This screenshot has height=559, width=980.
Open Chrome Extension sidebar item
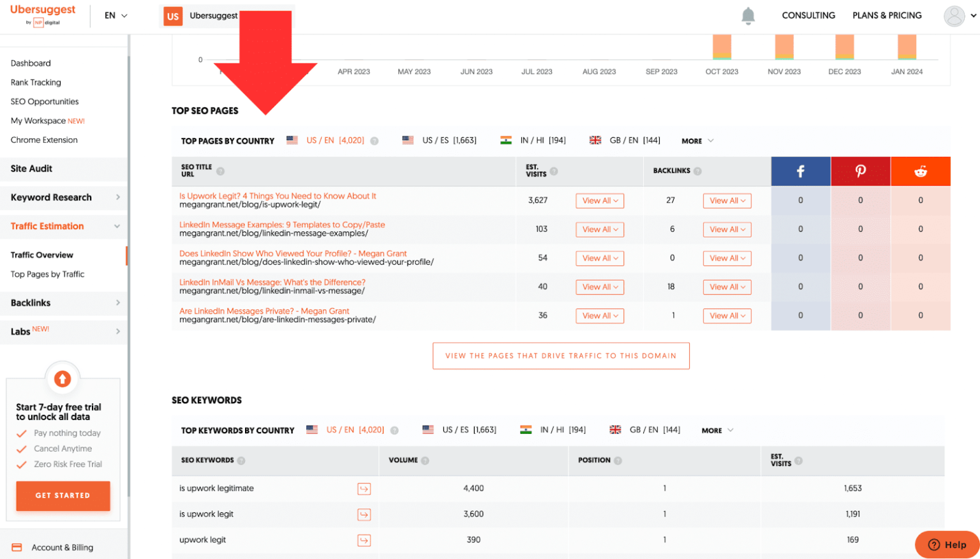point(44,140)
